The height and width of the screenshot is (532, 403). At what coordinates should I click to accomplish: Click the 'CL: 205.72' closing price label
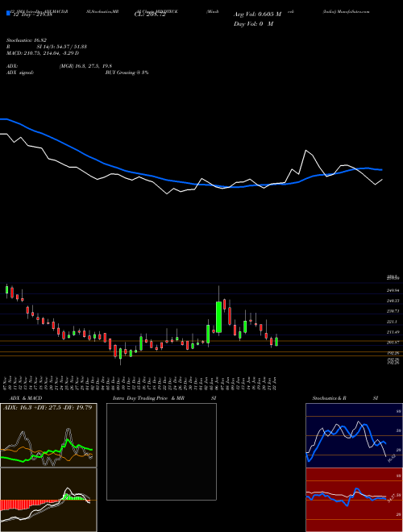tap(150, 15)
